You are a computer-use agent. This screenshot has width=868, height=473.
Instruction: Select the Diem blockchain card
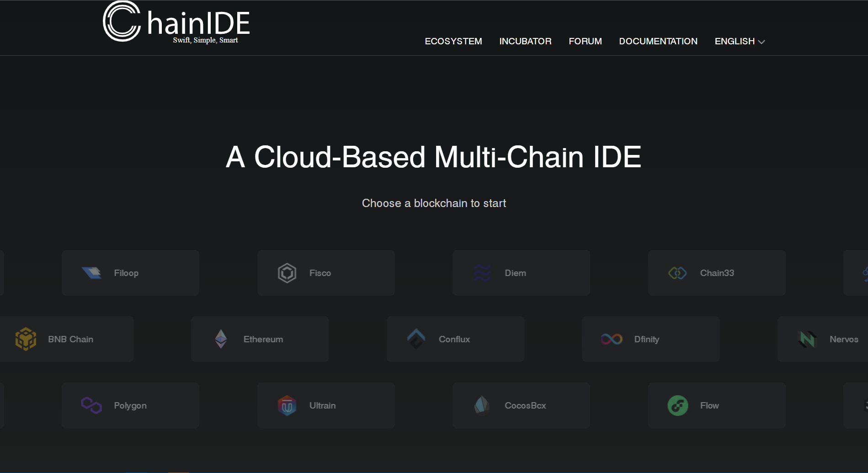tap(521, 273)
